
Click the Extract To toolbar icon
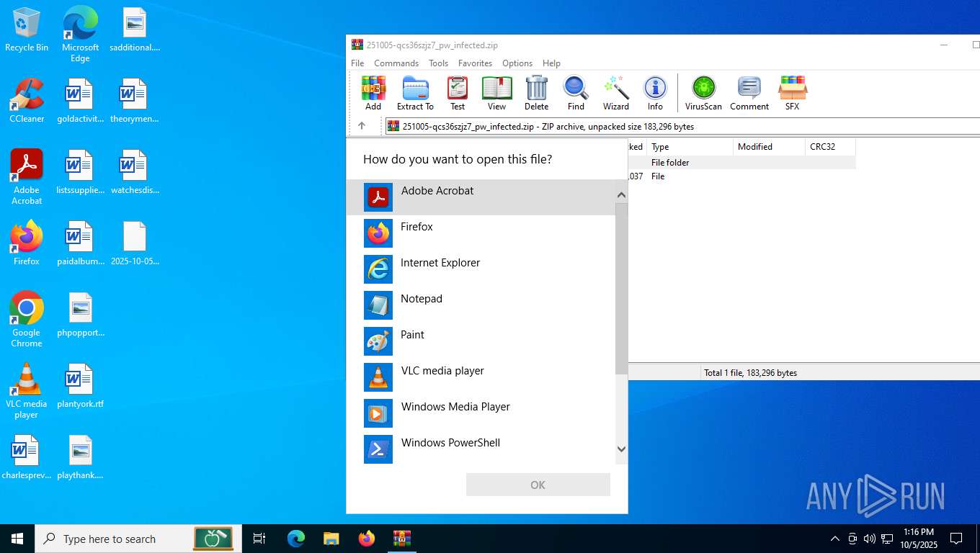pyautogui.click(x=415, y=94)
